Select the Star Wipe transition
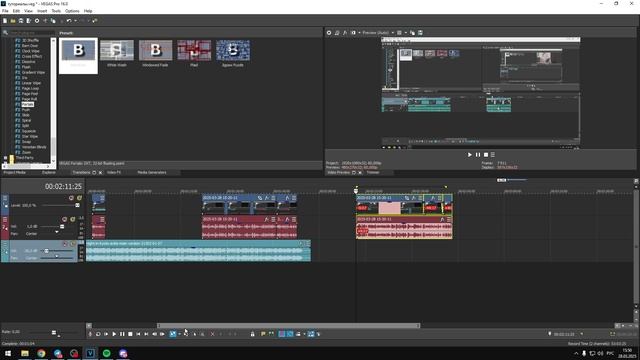This screenshot has width=640, height=360. click(x=30, y=136)
